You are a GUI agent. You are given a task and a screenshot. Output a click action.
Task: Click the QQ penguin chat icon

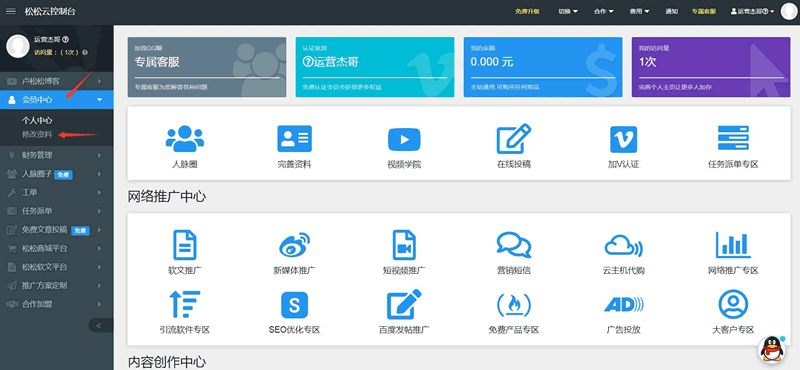[x=773, y=350]
